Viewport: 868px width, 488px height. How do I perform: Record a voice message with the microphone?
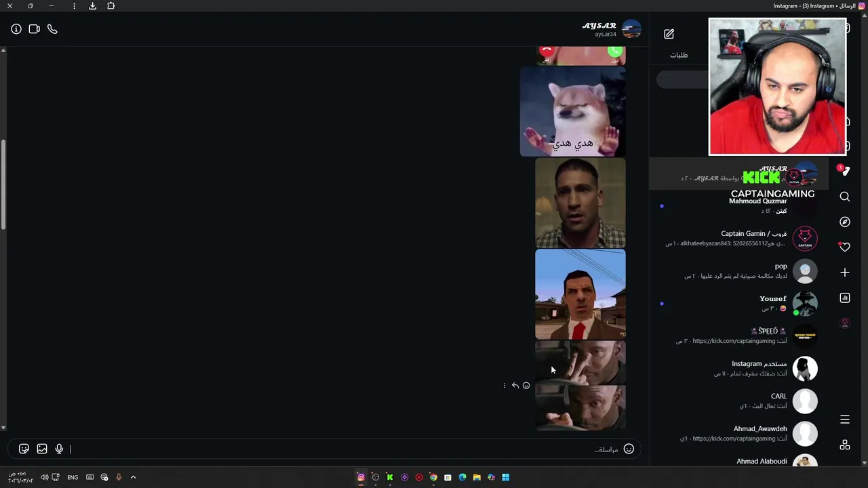[x=60, y=449]
